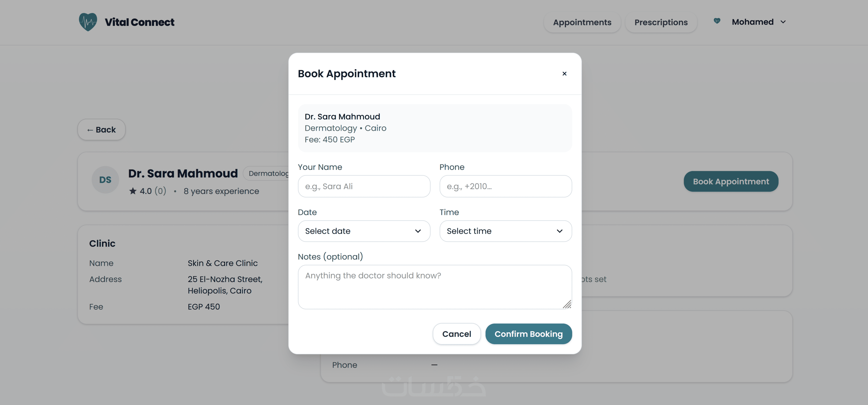The image size is (868, 405).
Task: Focus the Phone number input field
Action: 506,186
